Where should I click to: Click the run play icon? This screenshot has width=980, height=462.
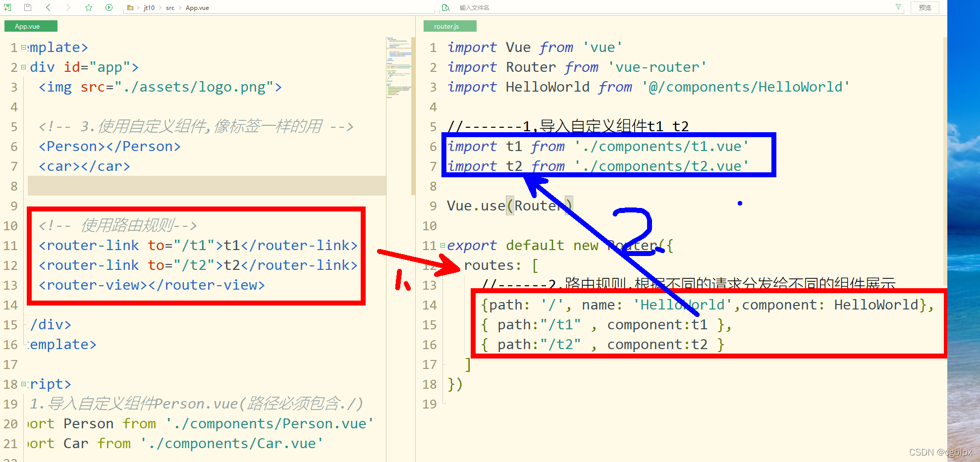[109, 7]
